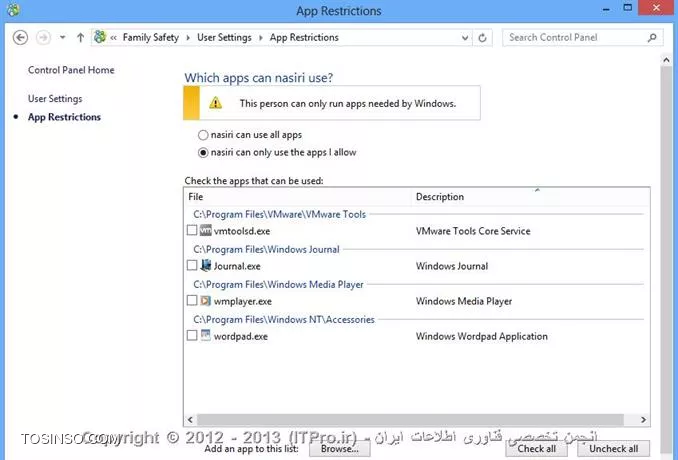Expand the arrow after Family Safety breadcrumb
The height and width of the screenshot is (460, 678).
point(188,38)
